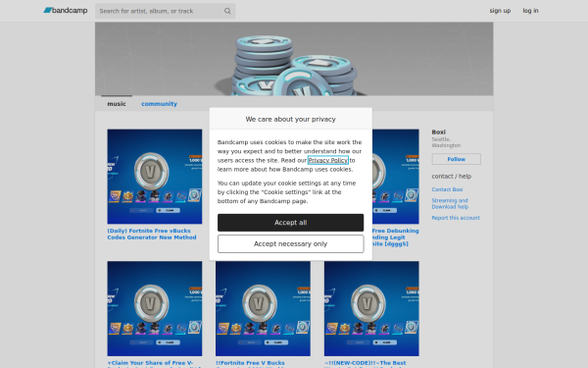Open the (Daily) Fortnite Free vBucks album cover

point(155,177)
